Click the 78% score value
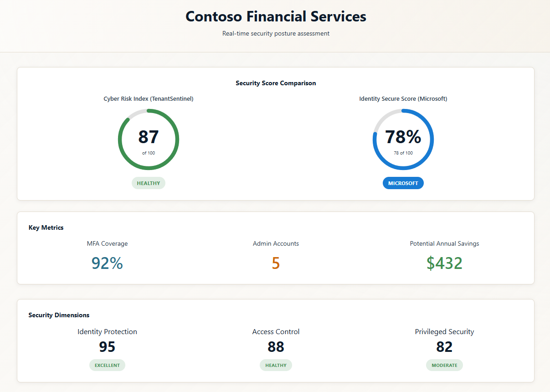 [403, 137]
